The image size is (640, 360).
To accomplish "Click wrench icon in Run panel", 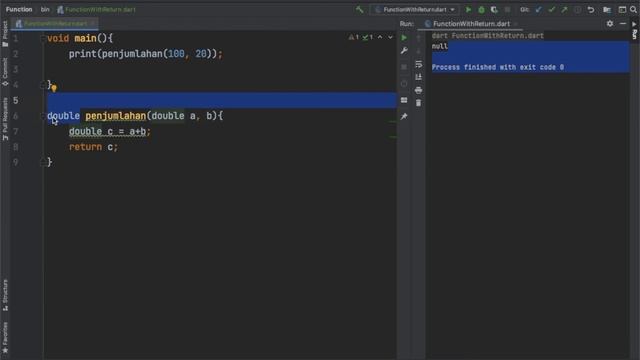I will (x=404, y=51).
